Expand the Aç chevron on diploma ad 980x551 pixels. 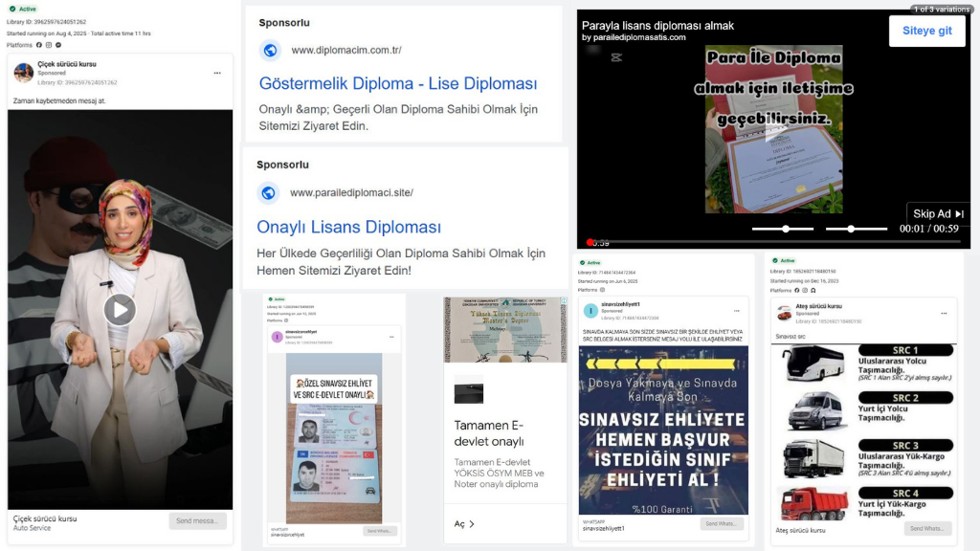pyautogui.click(x=472, y=524)
